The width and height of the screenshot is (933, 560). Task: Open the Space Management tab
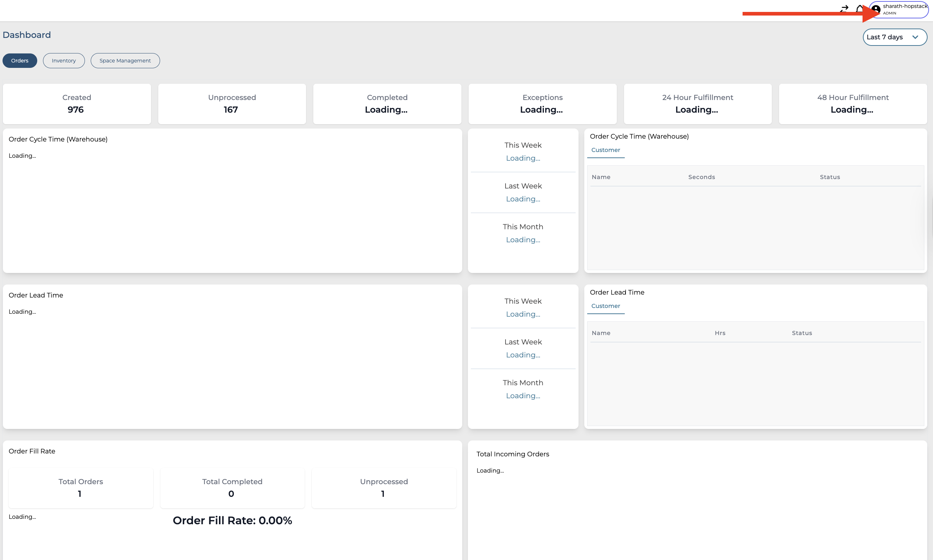[x=125, y=60]
